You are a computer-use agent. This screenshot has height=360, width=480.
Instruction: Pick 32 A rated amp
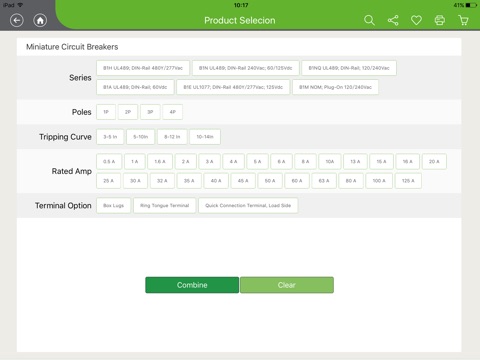[162, 181]
